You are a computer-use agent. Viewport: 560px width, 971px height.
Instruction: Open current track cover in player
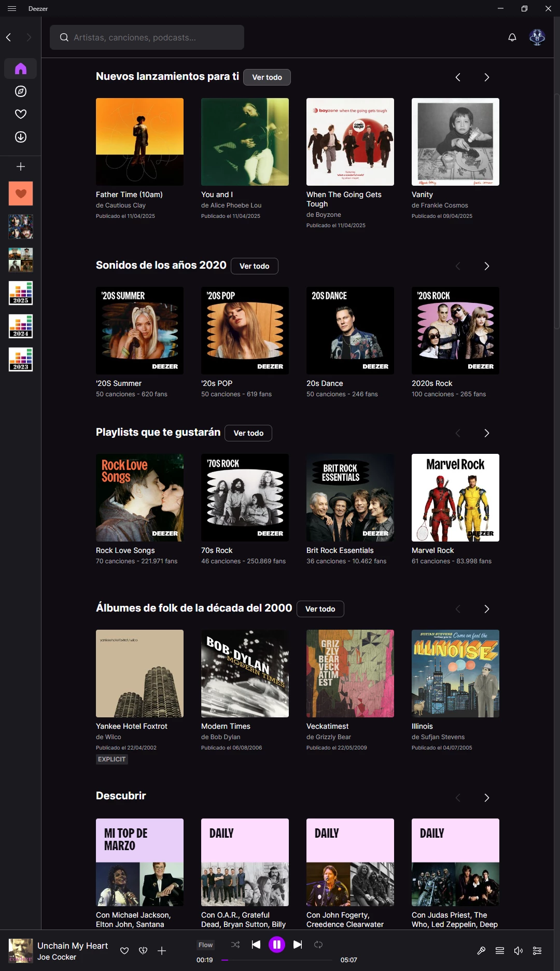coord(21,951)
